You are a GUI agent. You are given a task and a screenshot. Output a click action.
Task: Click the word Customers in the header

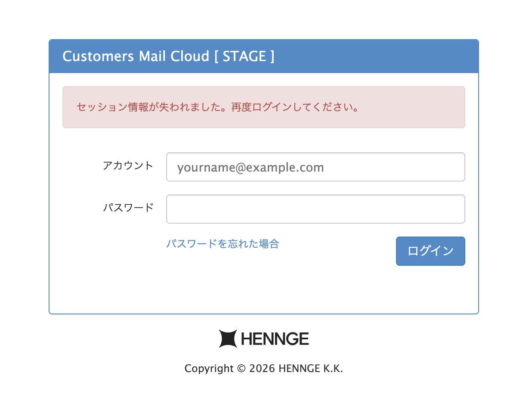point(98,56)
